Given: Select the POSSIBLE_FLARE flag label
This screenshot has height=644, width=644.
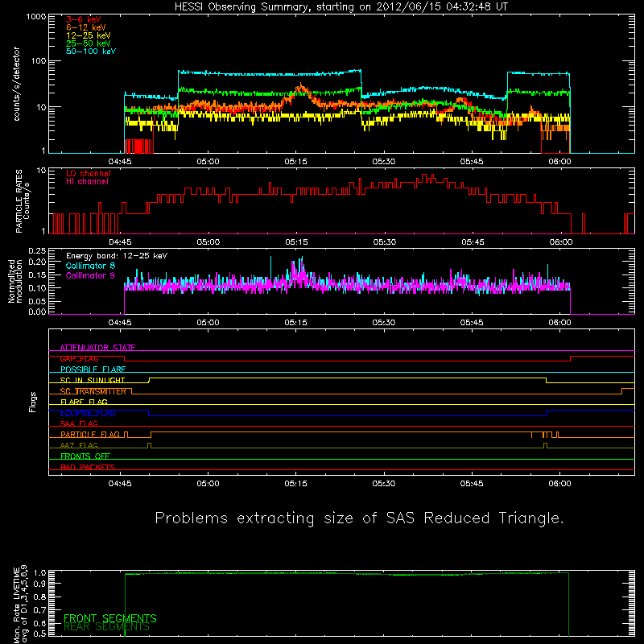Looking at the screenshot, I should [93, 369].
